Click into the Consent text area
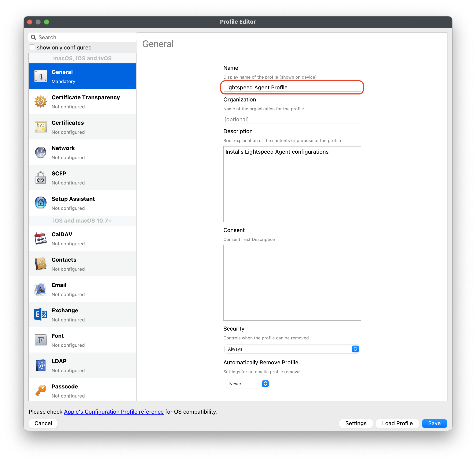This screenshot has height=462, width=476. 292,283
